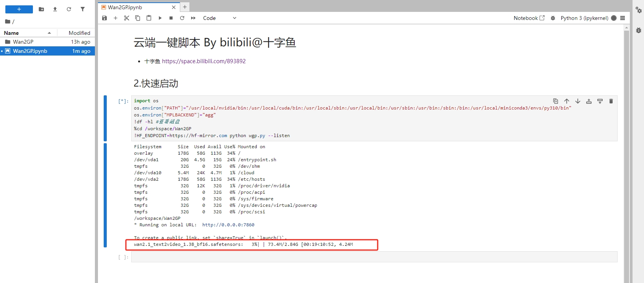
Task: Enable the debugger bug icon in toolbar
Action: [x=553, y=18]
